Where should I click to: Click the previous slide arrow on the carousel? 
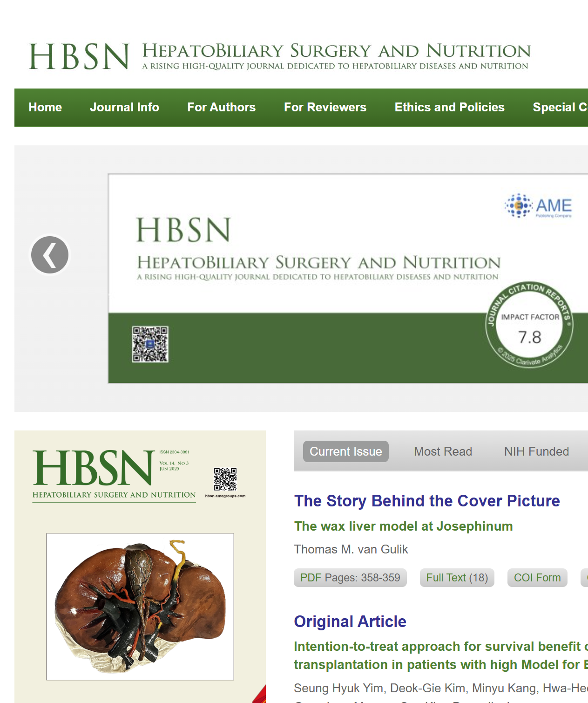[x=50, y=255]
